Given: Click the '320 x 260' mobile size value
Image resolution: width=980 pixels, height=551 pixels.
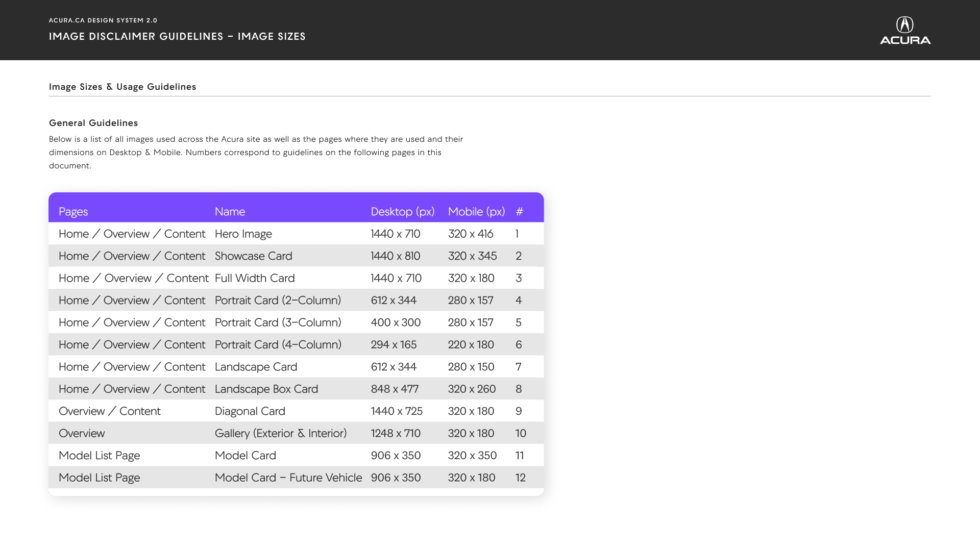Looking at the screenshot, I should 472,389.
